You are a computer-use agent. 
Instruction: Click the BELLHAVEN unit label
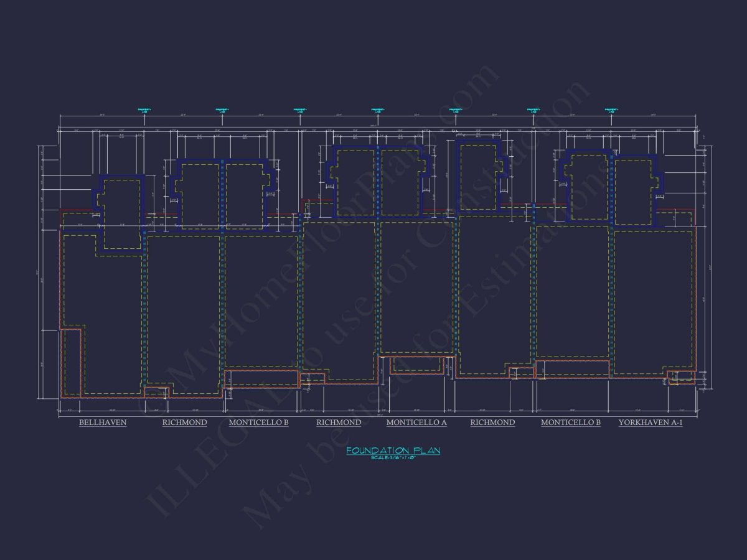click(103, 422)
